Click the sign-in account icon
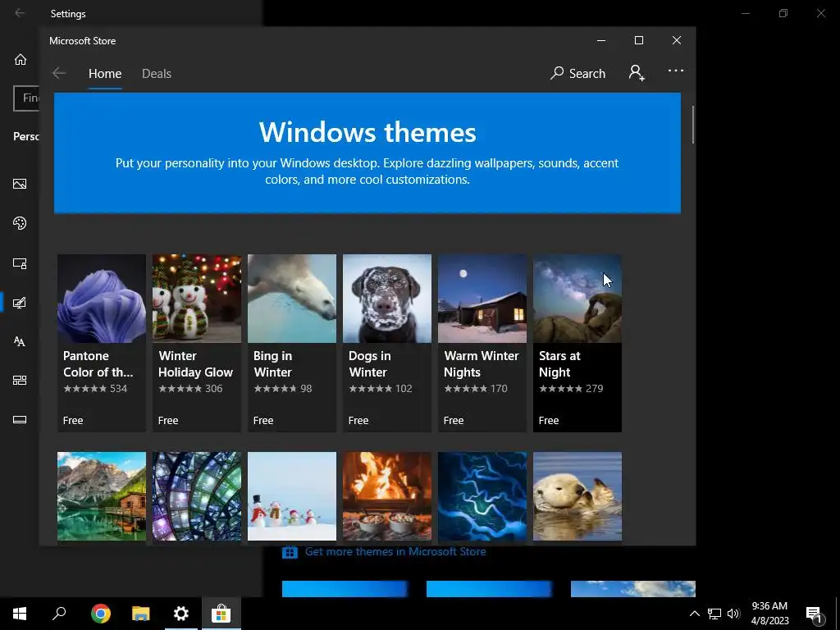 (x=637, y=72)
